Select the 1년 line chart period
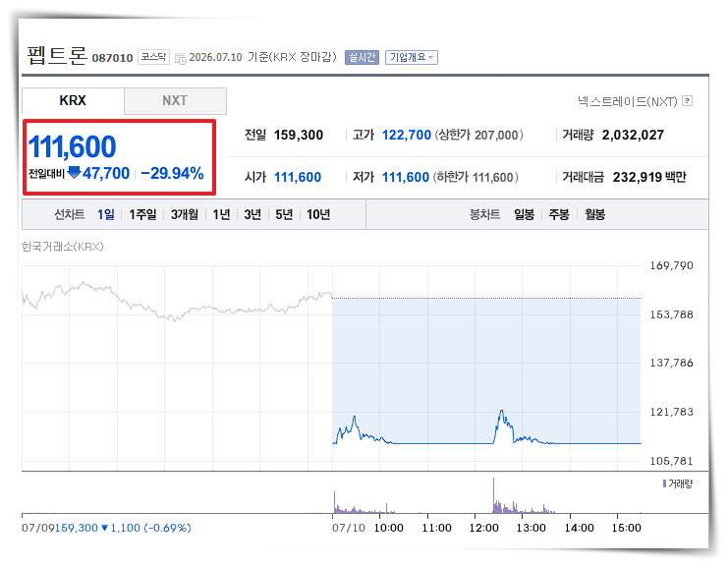The height and width of the screenshot is (567, 728). click(221, 214)
